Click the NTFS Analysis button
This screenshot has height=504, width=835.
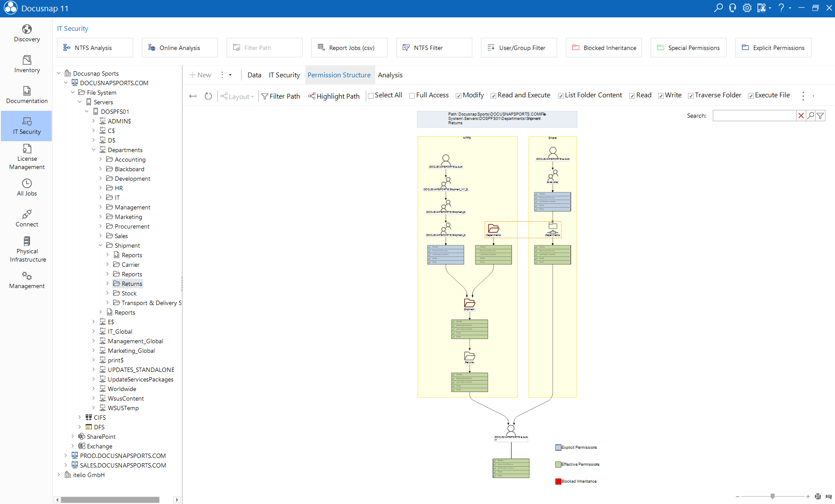coord(95,47)
